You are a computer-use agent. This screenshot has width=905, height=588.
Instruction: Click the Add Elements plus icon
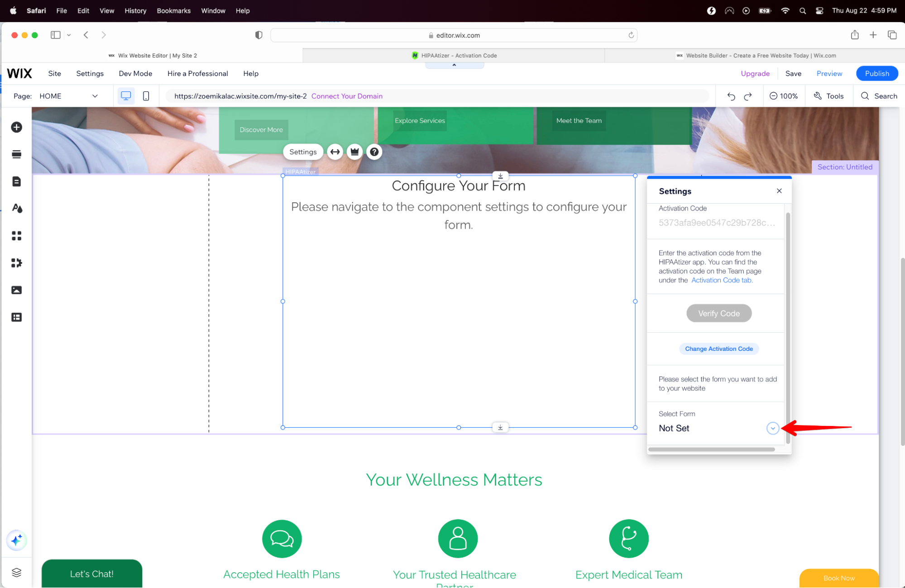[x=17, y=127]
